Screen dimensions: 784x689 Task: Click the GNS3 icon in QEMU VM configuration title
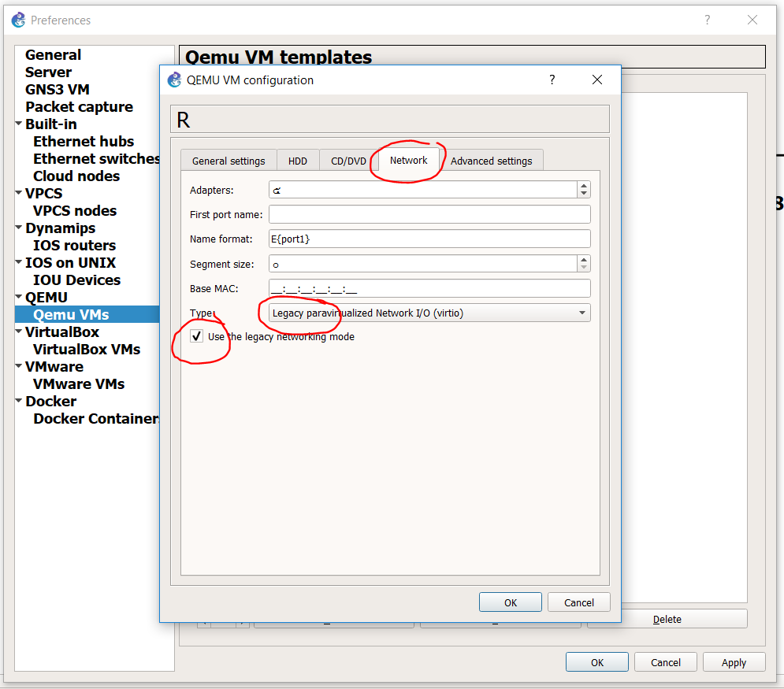click(x=174, y=80)
